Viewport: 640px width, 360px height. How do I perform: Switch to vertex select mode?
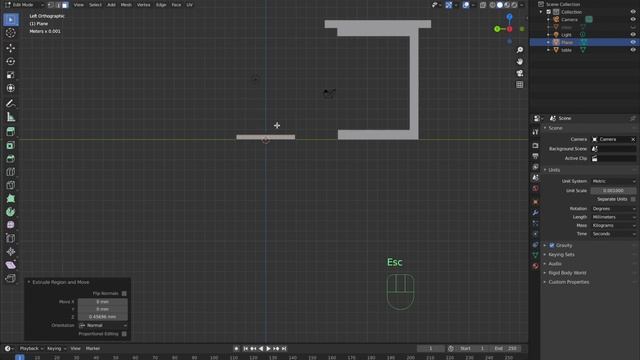(x=51, y=5)
